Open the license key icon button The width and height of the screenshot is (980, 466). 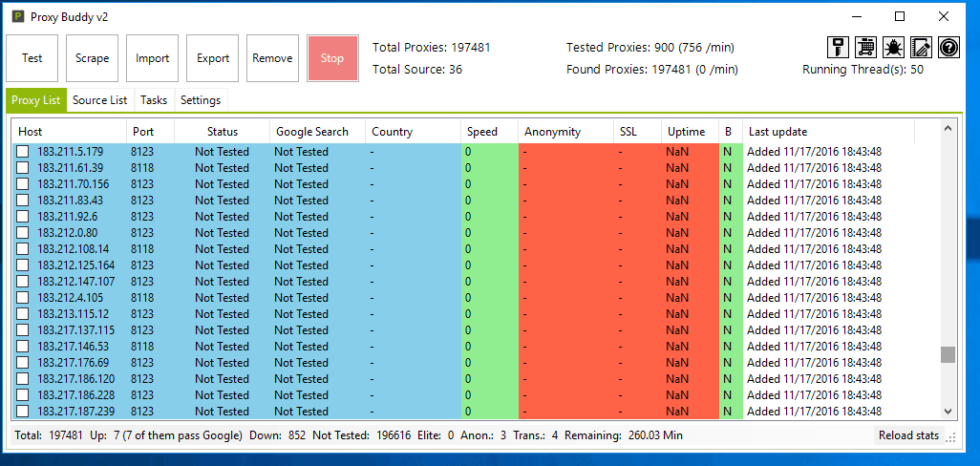[839, 48]
